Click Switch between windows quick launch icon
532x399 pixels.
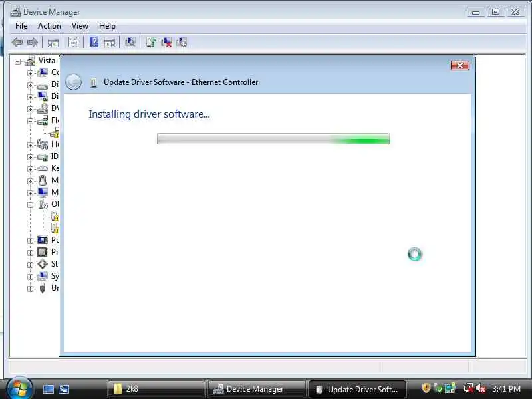coord(64,389)
